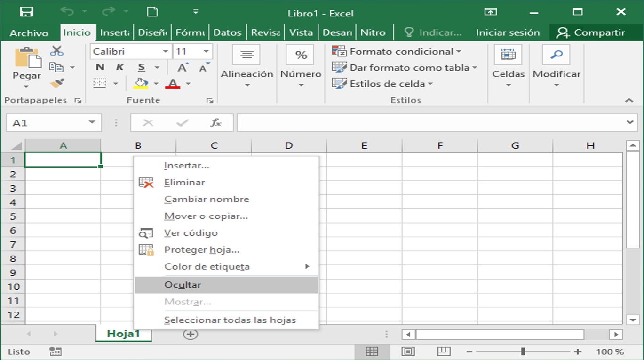Choose Eliminar in the context menu
This screenshot has width=644, height=360.
coord(226,183)
